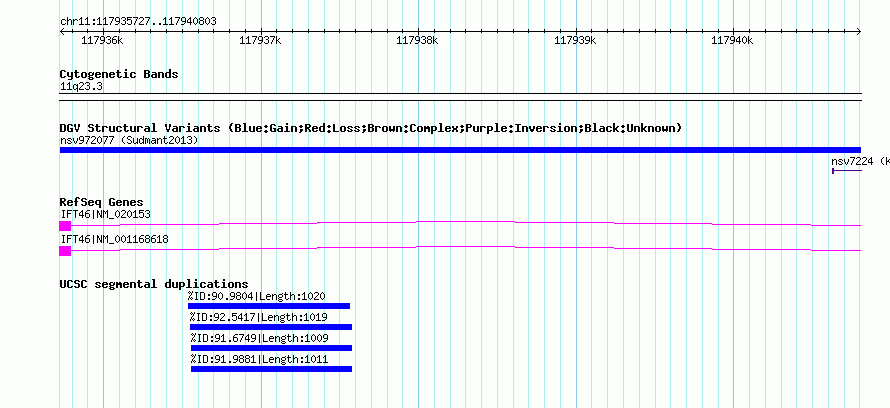The height and width of the screenshot is (408, 890).
Task: Click the IFT46|NM_001168618 transcript label
Action: (x=114, y=239)
